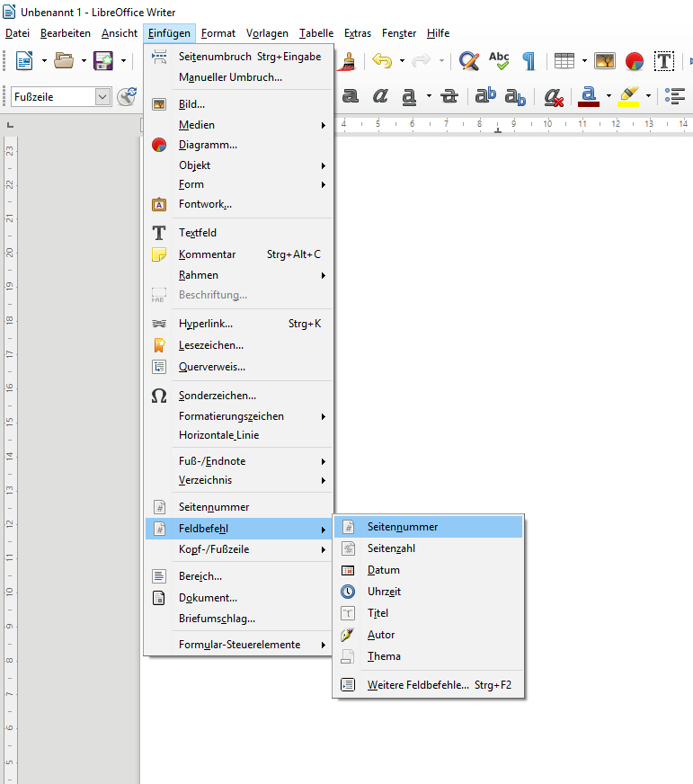Click the New document toolbar icon

coord(24,61)
